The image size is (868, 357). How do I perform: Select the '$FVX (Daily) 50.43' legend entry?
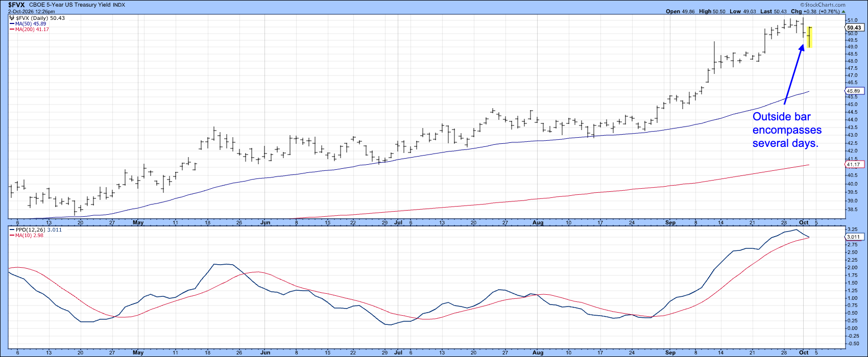37,18
